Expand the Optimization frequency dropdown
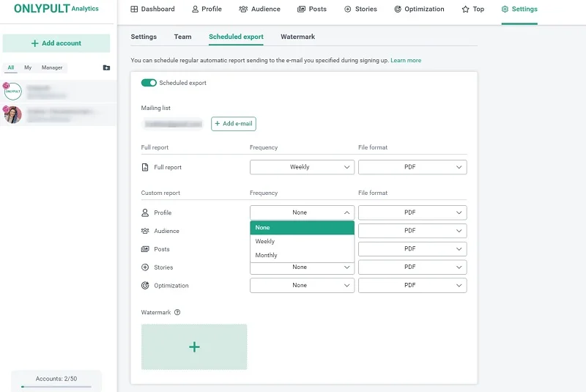The width and height of the screenshot is (586, 392). click(302, 285)
